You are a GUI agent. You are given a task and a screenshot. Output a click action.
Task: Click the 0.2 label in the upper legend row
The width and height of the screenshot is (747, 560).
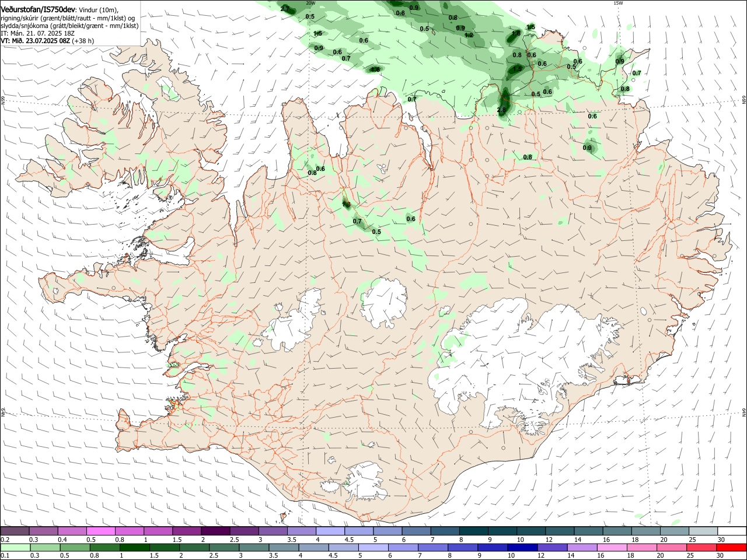5,540
